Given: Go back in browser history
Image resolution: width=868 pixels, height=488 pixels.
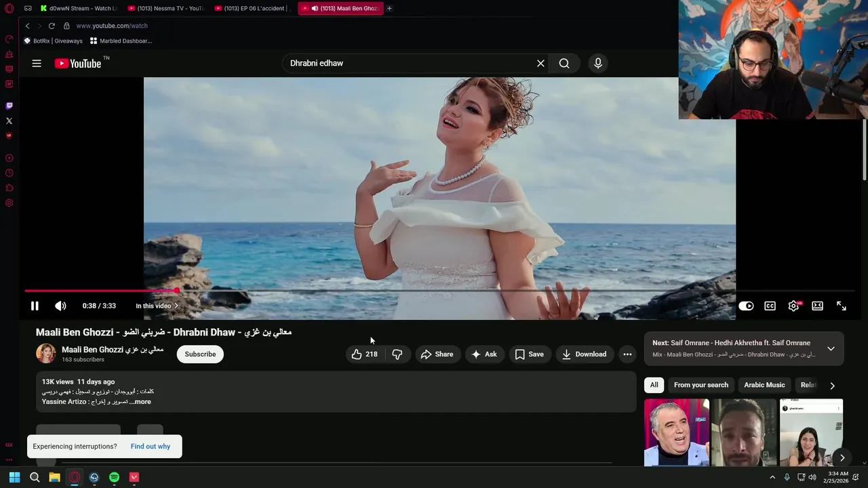Looking at the screenshot, I should pyautogui.click(x=27, y=26).
